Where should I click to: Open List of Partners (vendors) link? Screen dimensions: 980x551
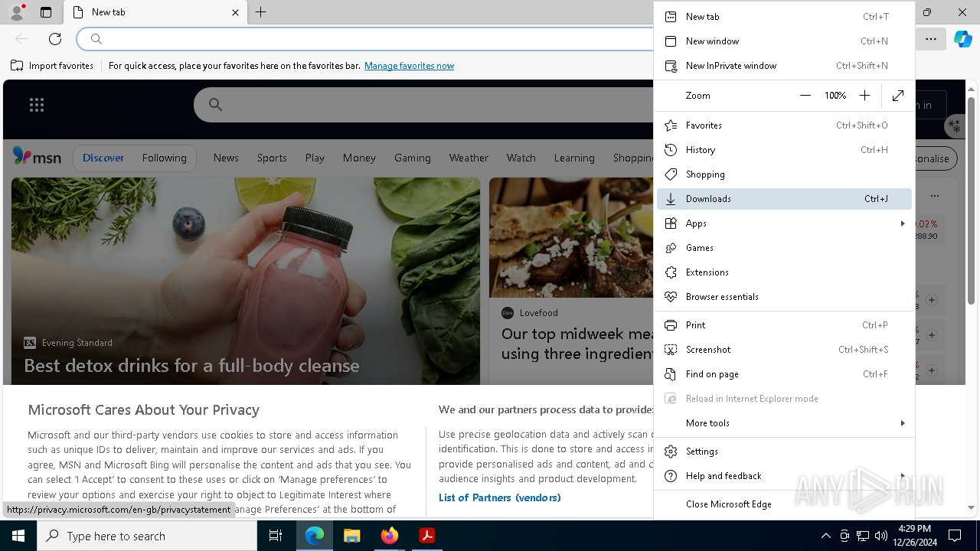click(499, 497)
